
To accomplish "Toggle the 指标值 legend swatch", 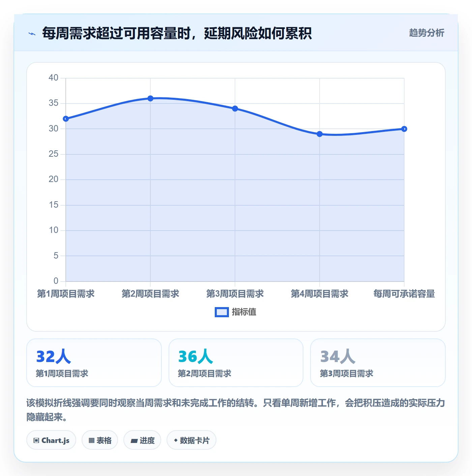I will pos(222,312).
